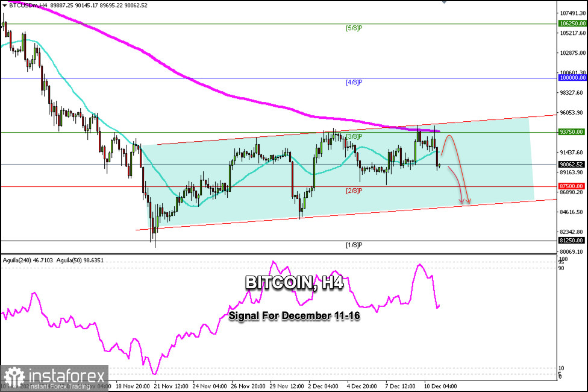Click the 89163.90 price scale value
This screenshot has width=588, height=392.
pyautogui.click(x=572, y=172)
